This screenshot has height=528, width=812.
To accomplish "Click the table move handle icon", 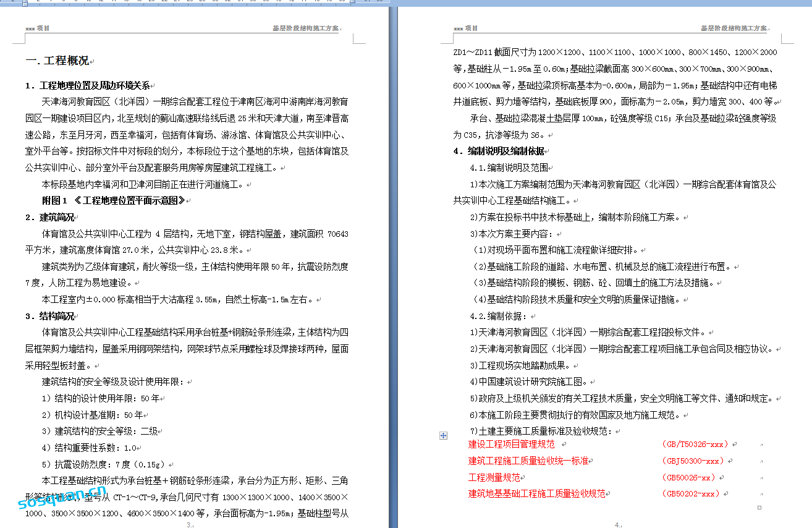I will (443, 436).
